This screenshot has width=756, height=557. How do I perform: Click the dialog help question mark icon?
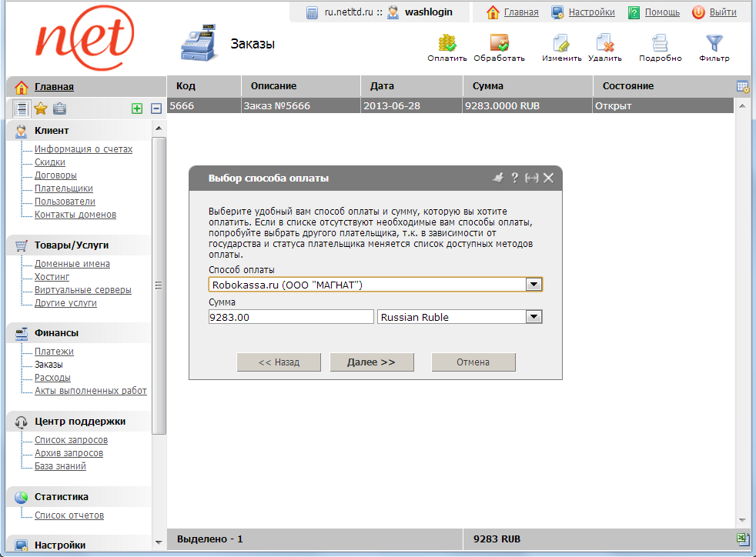[515, 178]
